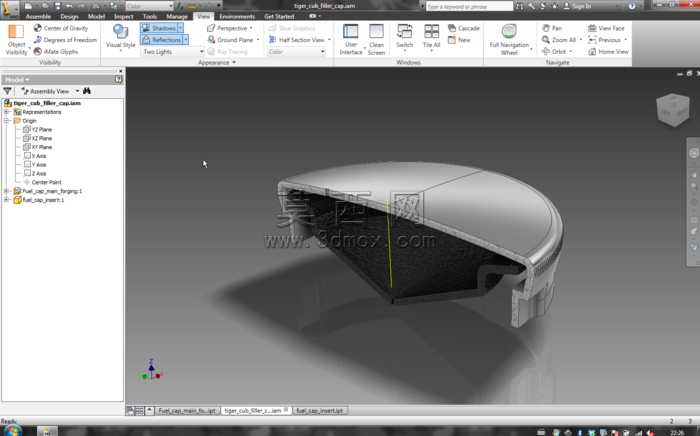Viewport: 700px width, 436px height.
Task: Open the Full Navigation Wheel
Action: click(x=509, y=39)
